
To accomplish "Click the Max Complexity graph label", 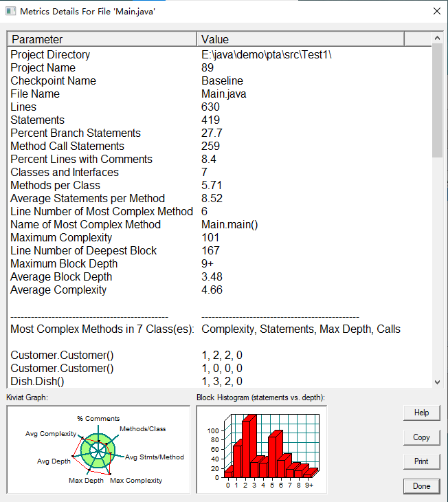I will click(136, 481).
